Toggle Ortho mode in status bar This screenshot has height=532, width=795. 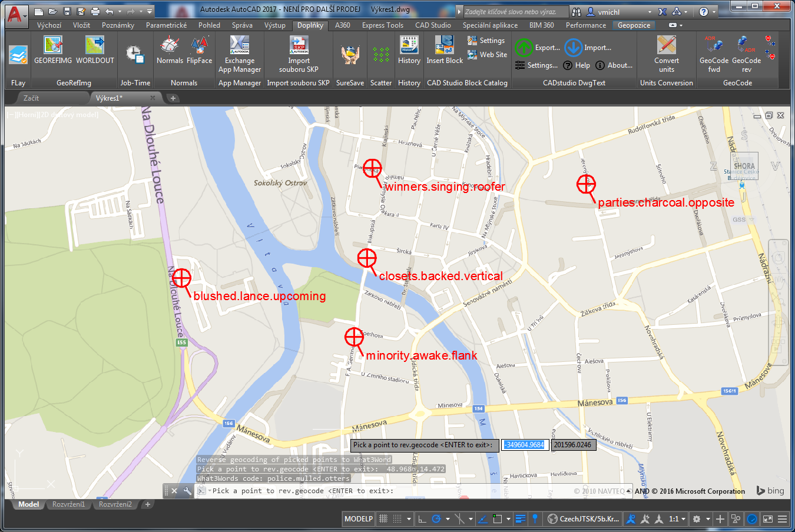tap(422, 519)
